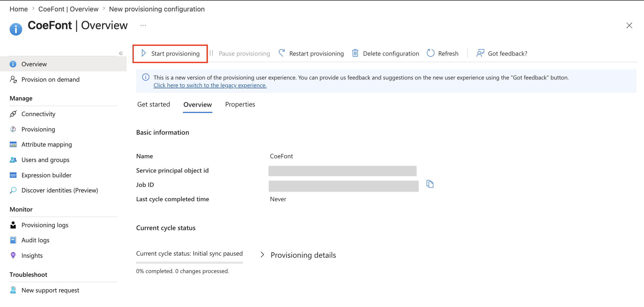This screenshot has width=644, height=307.
Task: Switch to the Get started tab
Action: [x=154, y=104]
